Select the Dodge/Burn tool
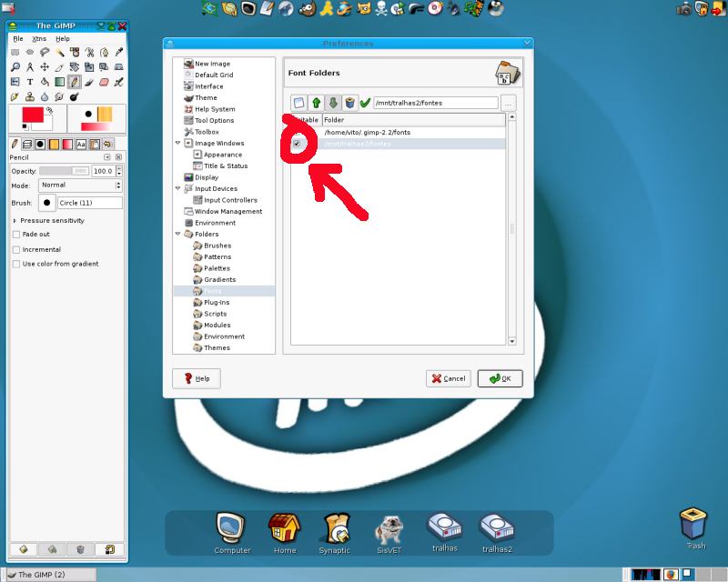The height and width of the screenshot is (582, 728). click(x=75, y=96)
